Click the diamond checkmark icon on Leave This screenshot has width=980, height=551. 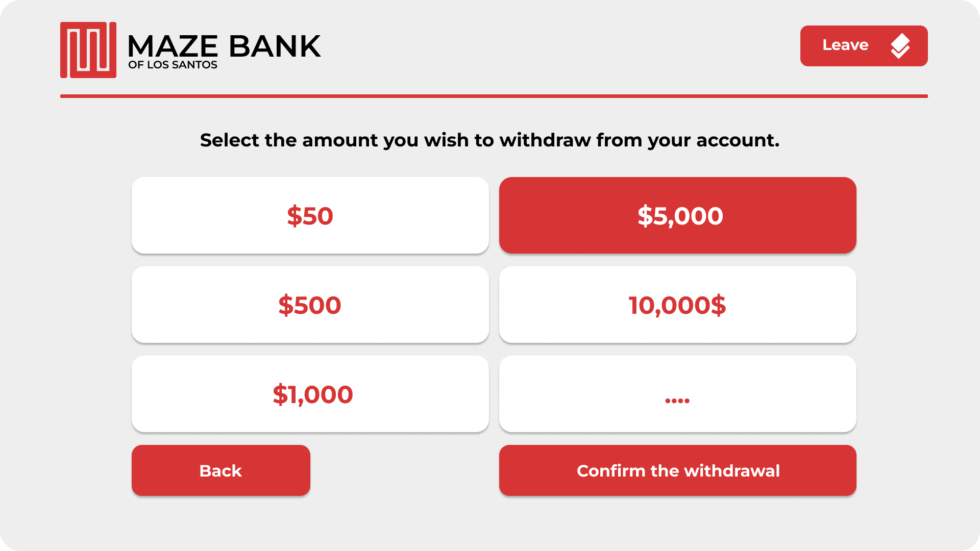[x=900, y=46]
